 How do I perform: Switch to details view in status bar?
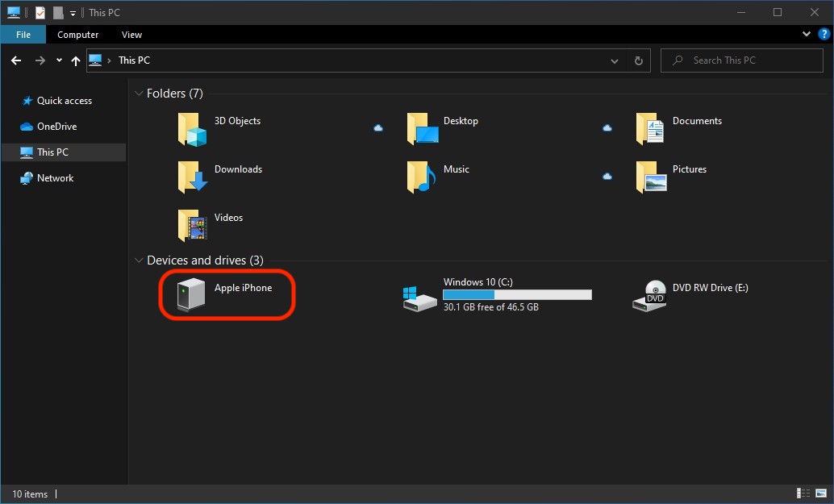pyautogui.click(x=803, y=494)
